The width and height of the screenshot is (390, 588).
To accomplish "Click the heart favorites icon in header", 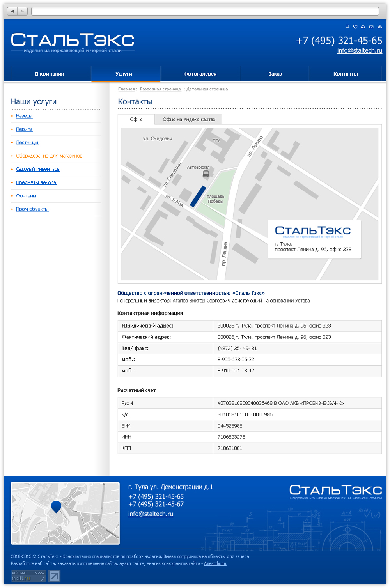I will tap(355, 27).
